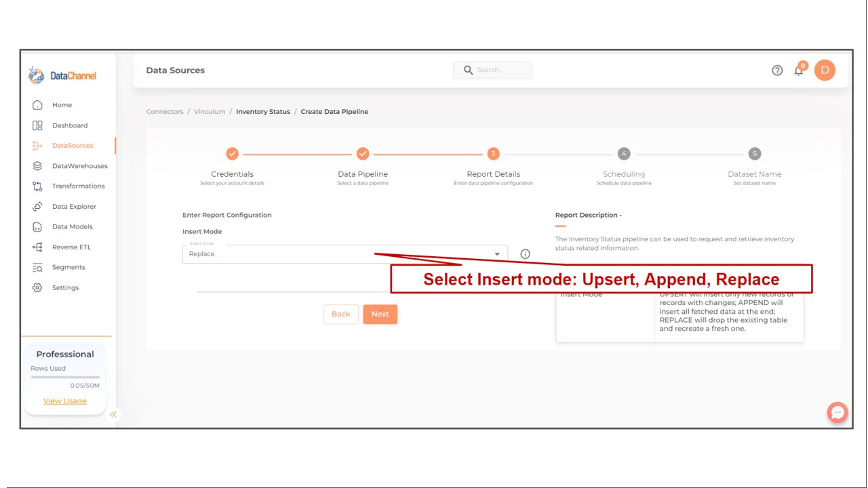Click the 0.05/50M usage value

click(x=85, y=386)
